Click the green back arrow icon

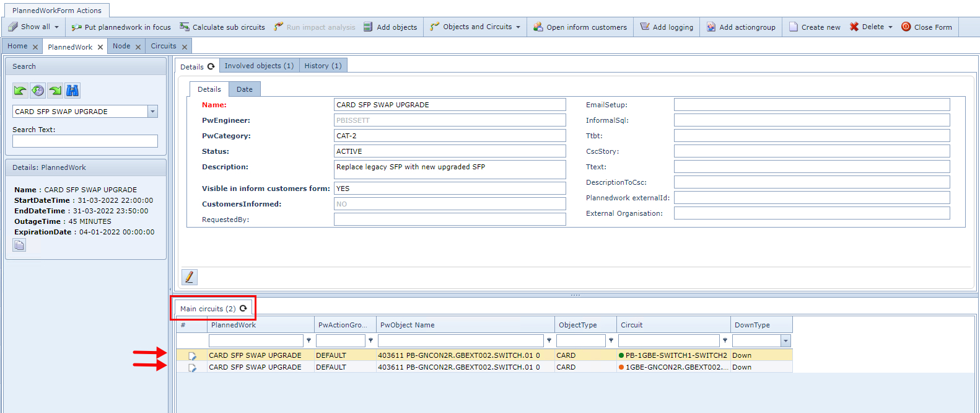(20, 91)
